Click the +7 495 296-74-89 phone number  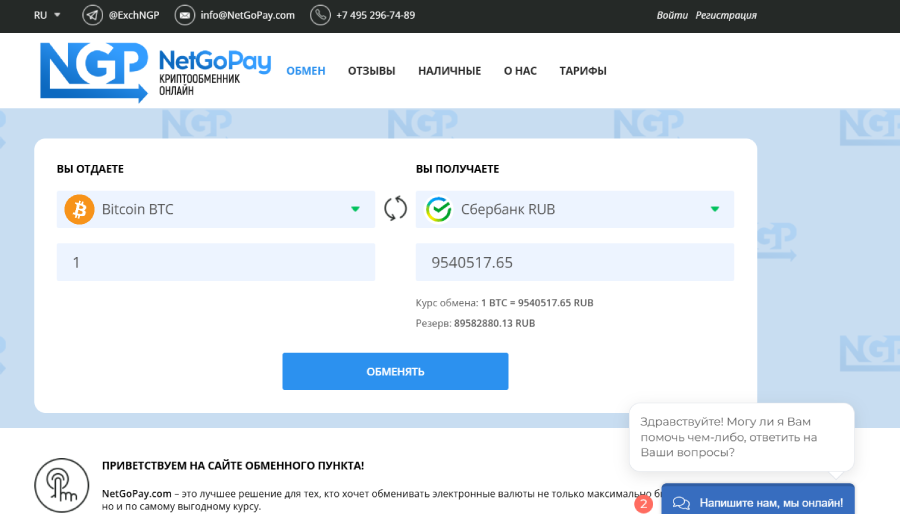coord(375,15)
